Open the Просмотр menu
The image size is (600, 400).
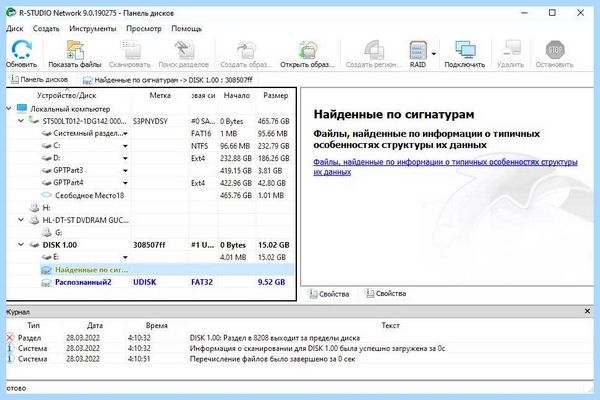coord(144,29)
